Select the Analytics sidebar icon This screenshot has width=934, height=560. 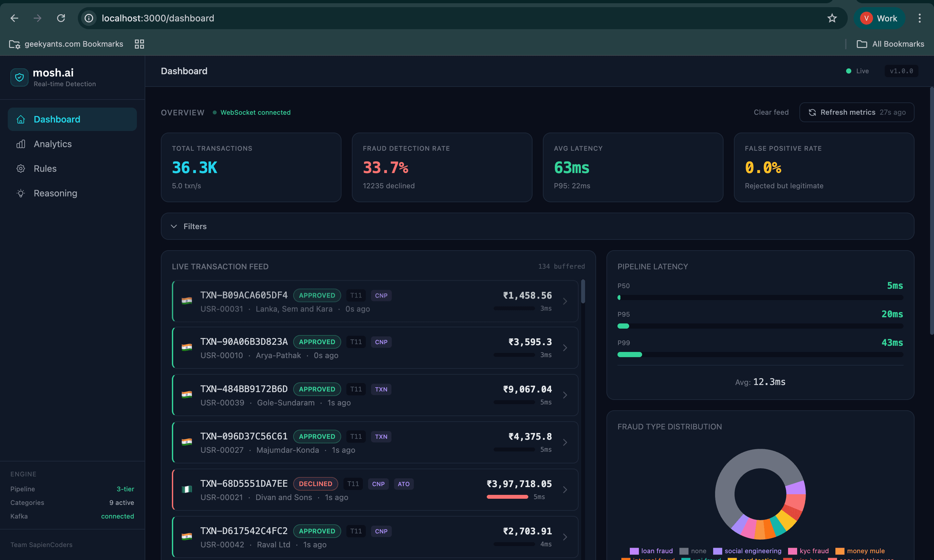pyautogui.click(x=21, y=144)
